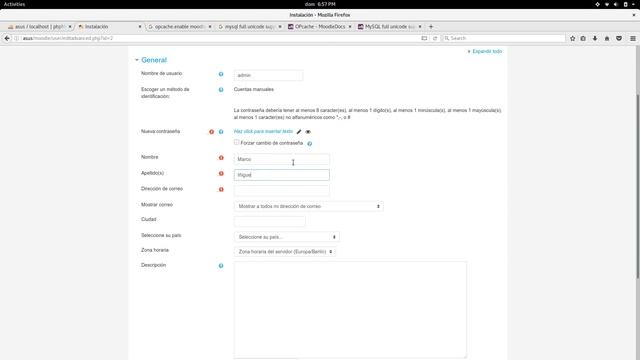This screenshot has height=360, width=640.
Task: Tick Forzar cambio de contraseña checkbox
Action: pos(236,142)
